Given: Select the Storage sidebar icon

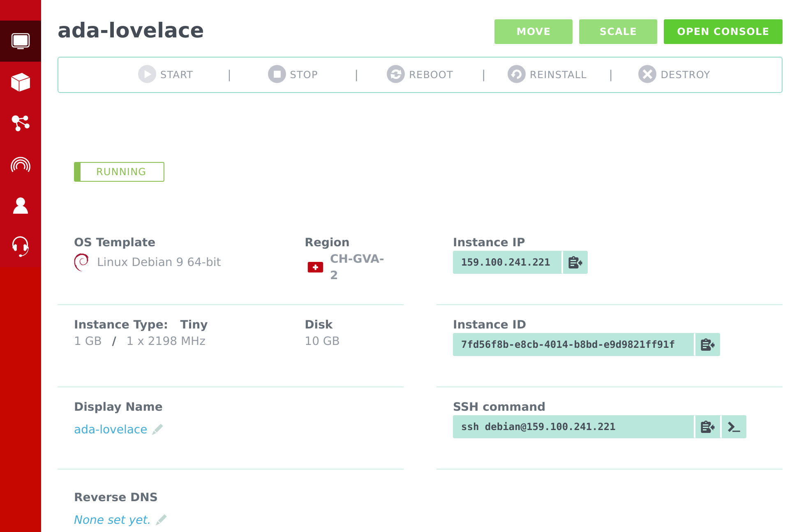Looking at the screenshot, I should click(x=21, y=82).
